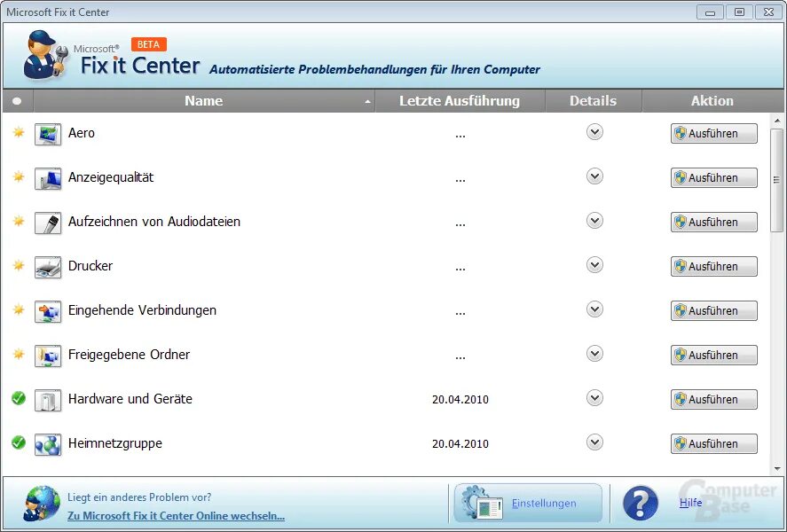Select the Freigegebene Ordner text

(x=129, y=355)
